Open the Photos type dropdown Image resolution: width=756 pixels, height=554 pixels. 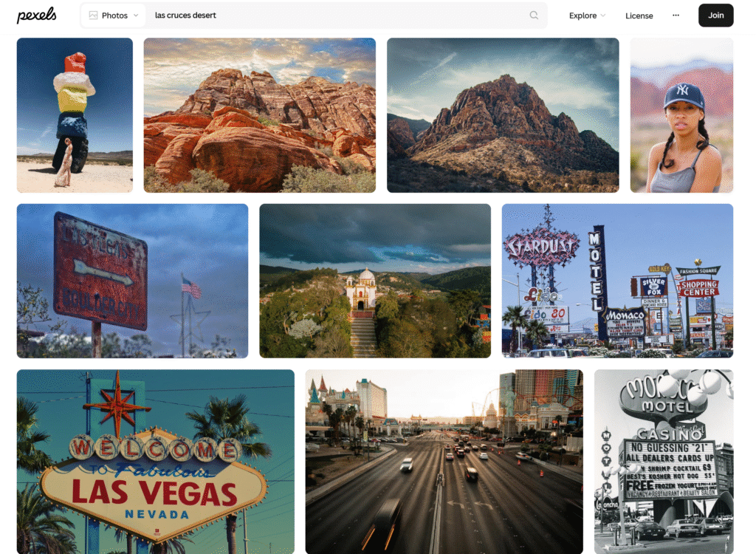coord(114,16)
